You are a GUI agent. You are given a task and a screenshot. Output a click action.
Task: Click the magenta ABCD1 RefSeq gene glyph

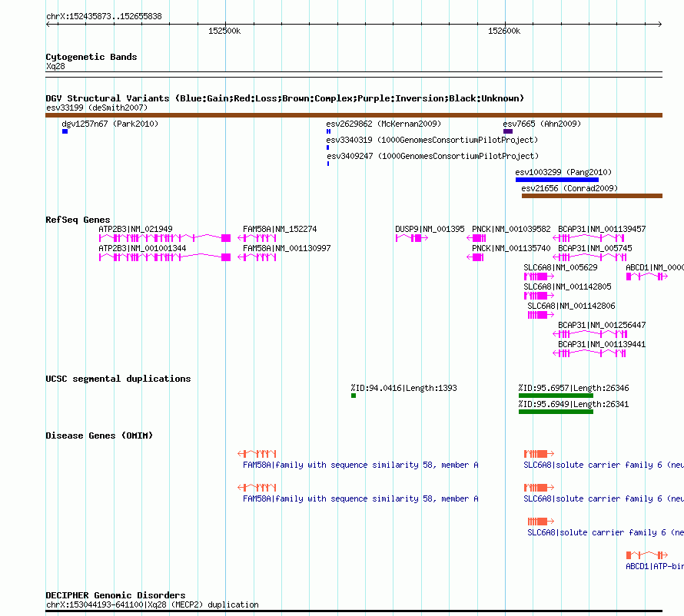click(x=647, y=277)
